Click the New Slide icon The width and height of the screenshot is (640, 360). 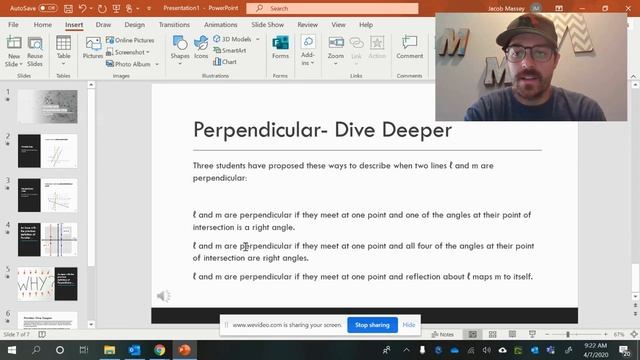pyautogui.click(x=14, y=43)
